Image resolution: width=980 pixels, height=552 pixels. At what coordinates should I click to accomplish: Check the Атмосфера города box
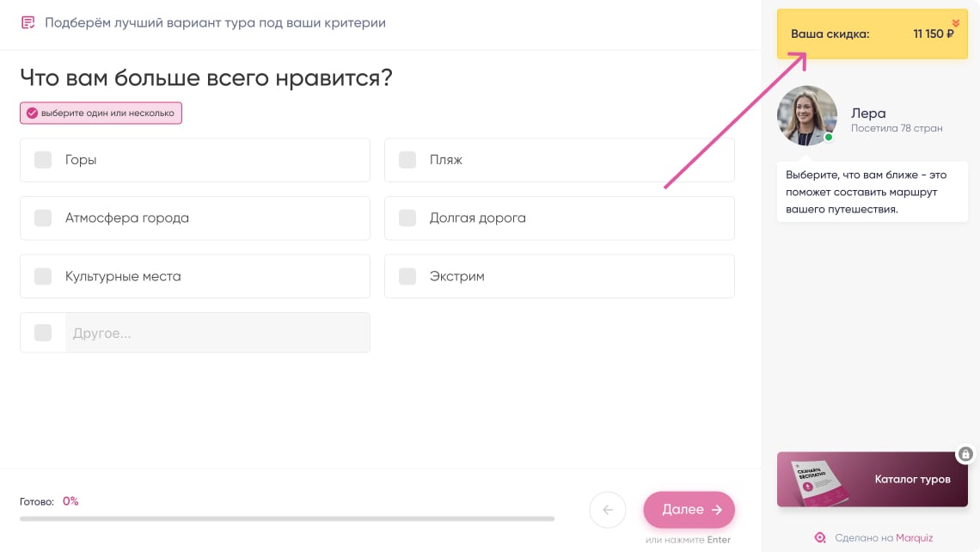coord(42,218)
